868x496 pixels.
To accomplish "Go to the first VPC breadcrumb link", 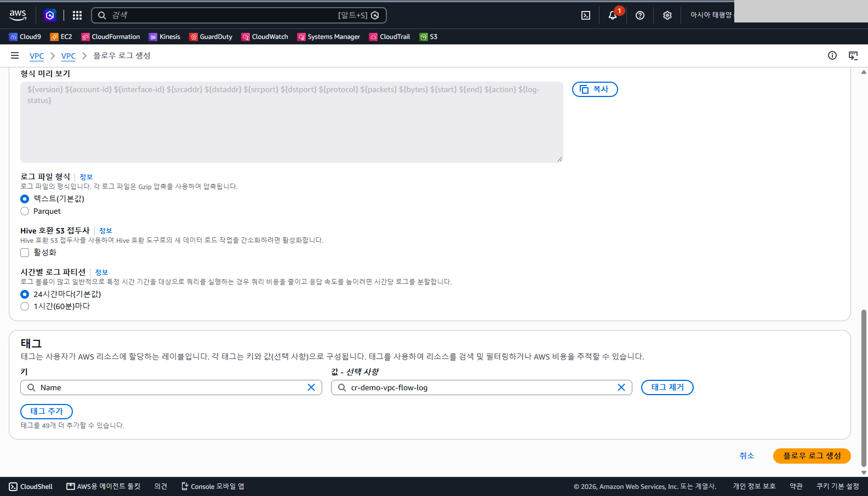I will pyautogui.click(x=37, y=56).
